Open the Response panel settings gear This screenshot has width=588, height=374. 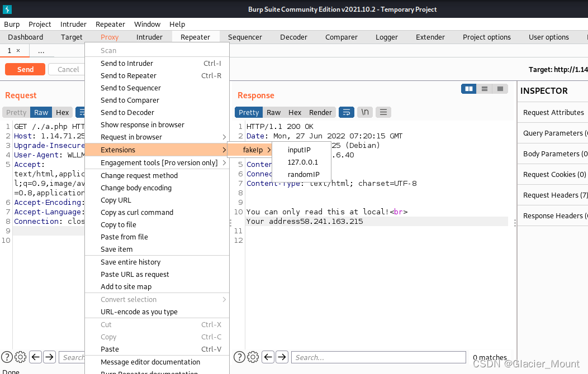(x=253, y=357)
